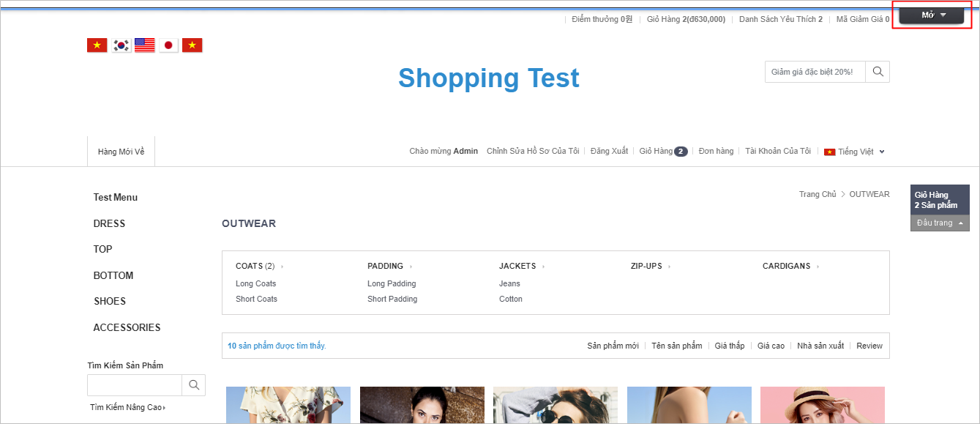Expand the dark Mở dropdown button
Image resolution: width=980 pixels, height=424 pixels.
pos(931,15)
